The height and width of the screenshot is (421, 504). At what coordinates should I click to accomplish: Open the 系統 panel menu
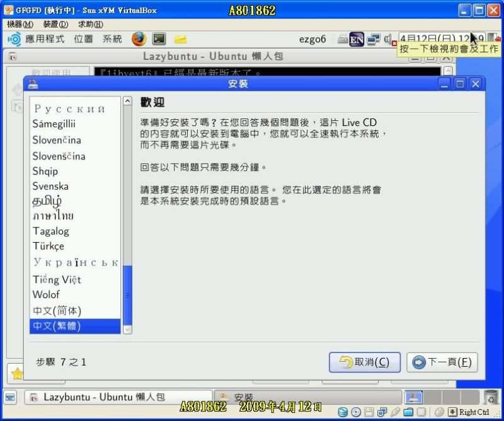[112, 39]
